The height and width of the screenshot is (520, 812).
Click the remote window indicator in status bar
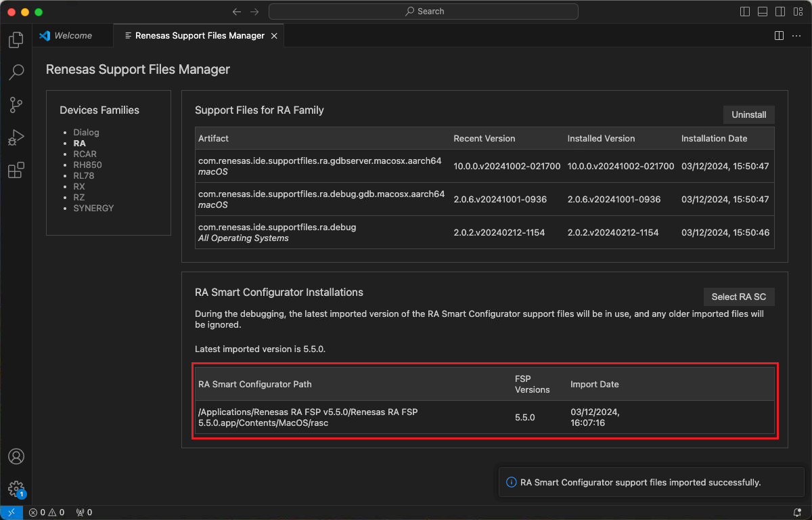[12, 513]
